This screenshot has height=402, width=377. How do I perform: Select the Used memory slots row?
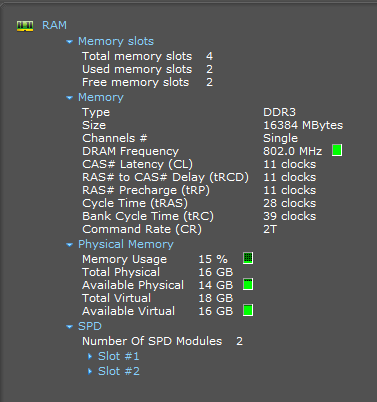(148, 69)
